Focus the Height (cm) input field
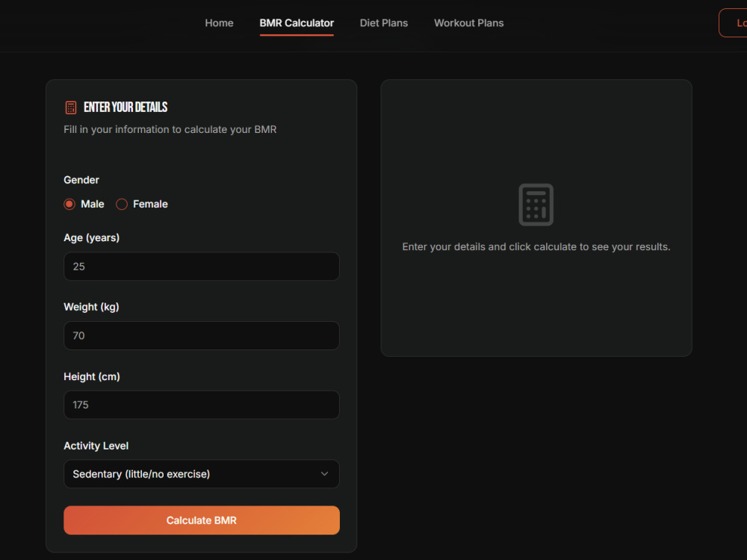This screenshot has height=560, width=747. click(202, 405)
